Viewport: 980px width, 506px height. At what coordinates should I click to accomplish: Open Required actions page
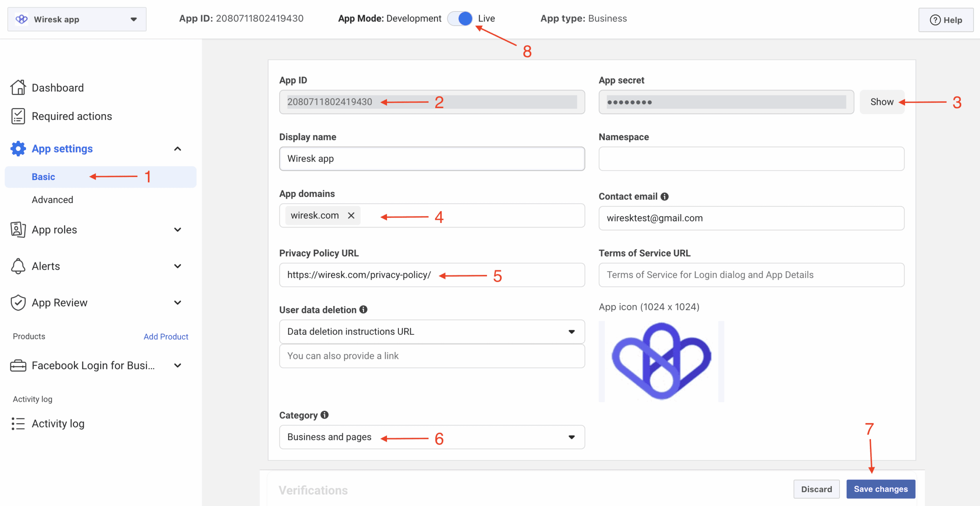tap(72, 116)
